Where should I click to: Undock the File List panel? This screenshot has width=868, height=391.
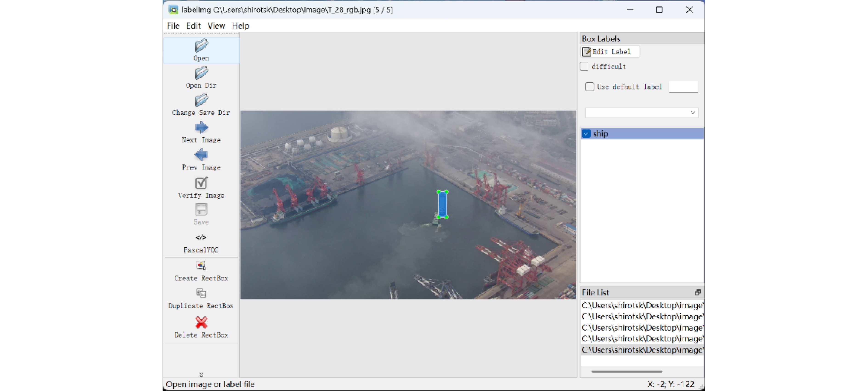(698, 292)
